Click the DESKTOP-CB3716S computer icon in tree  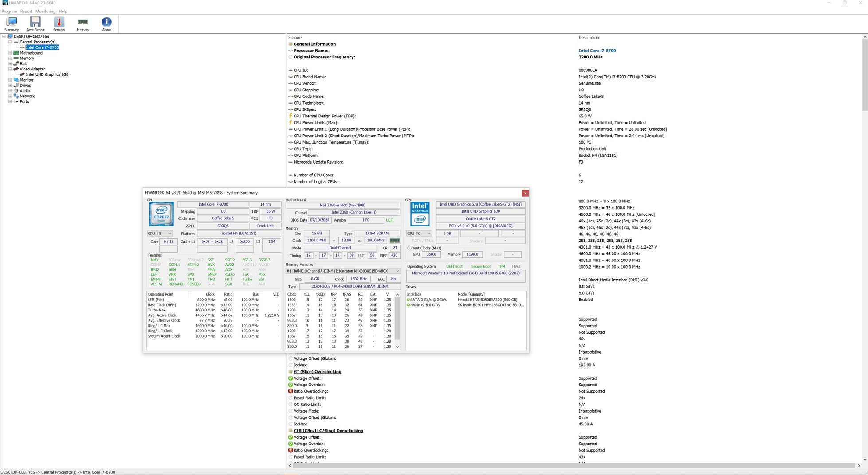click(x=10, y=36)
